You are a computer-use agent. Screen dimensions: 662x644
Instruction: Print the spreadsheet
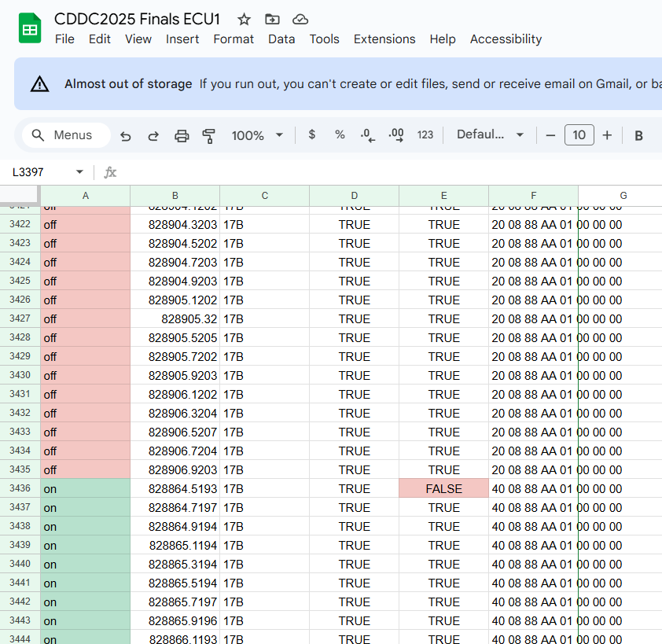click(182, 135)
